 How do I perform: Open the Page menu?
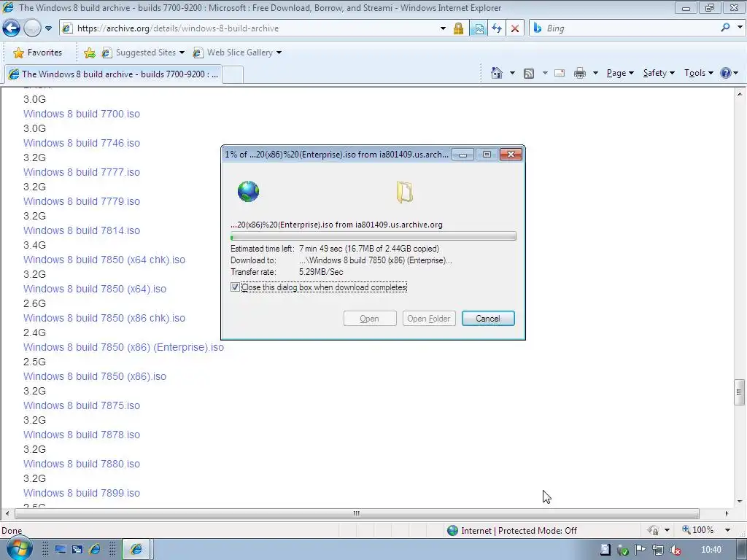coord(620,73)
